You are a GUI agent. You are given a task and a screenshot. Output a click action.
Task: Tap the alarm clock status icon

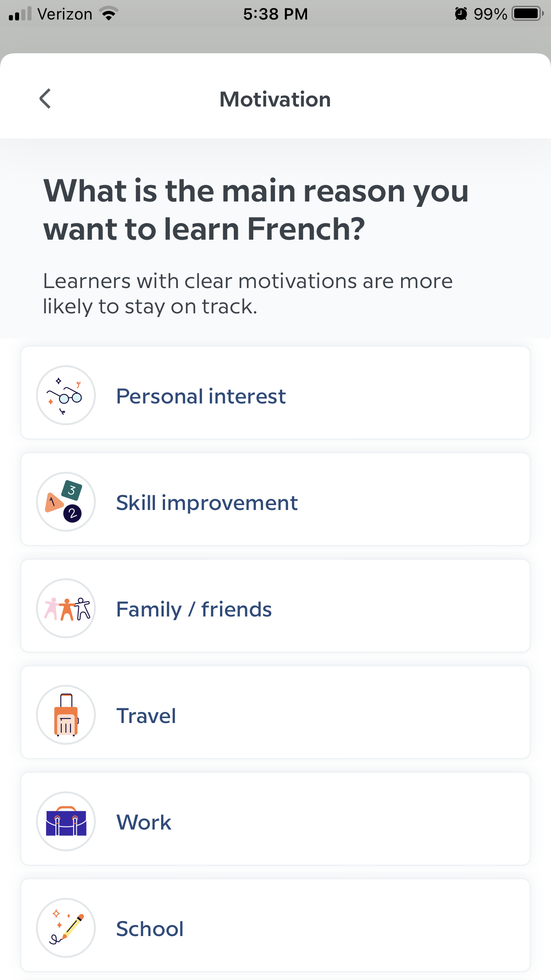[461, 14]
